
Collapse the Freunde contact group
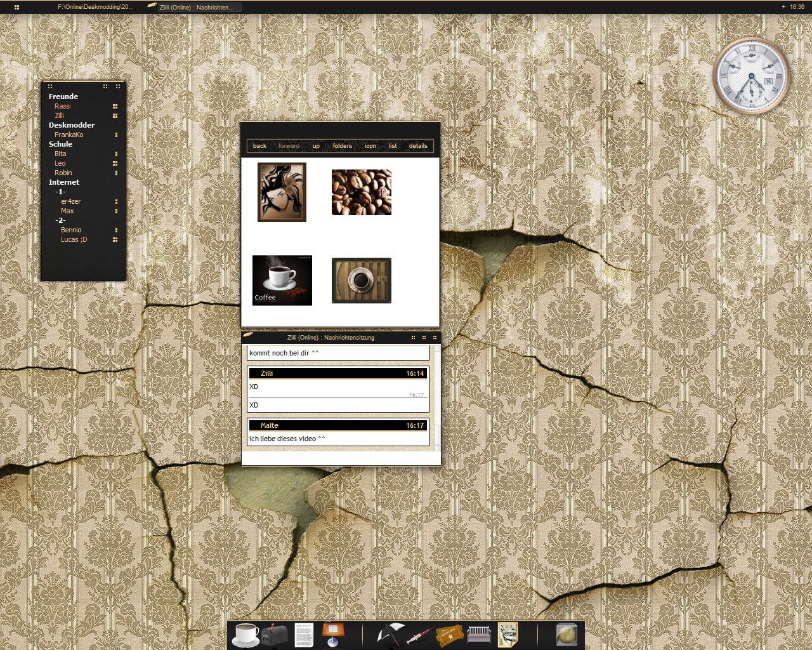(x=63, y=96)
